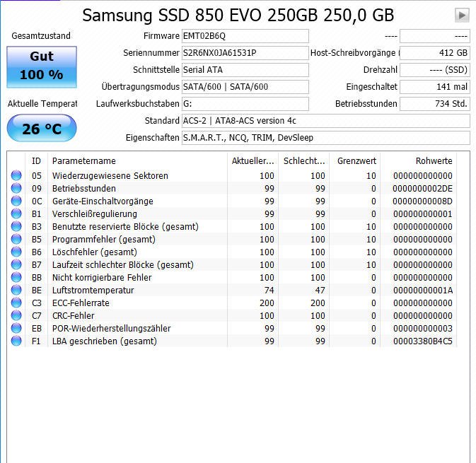Click status orb for Programmfehler row
476x463 pixels.
[x=16, y=239]
